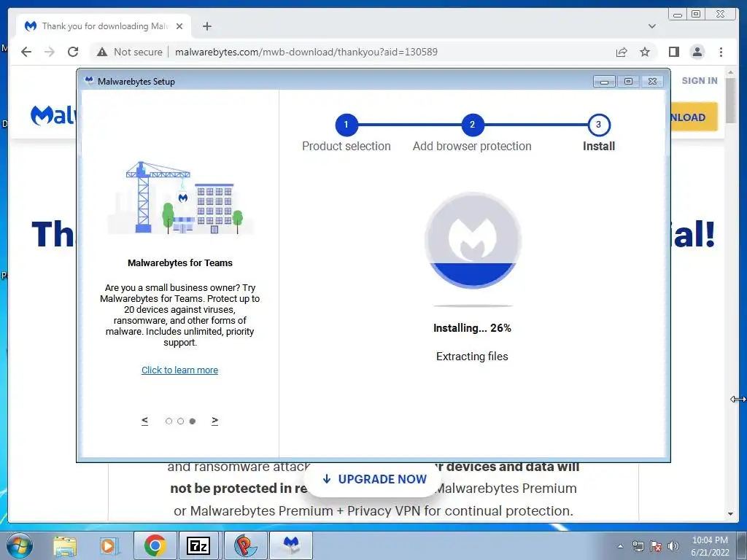Open Chrome three-dot menu

(x=721, y=52)
